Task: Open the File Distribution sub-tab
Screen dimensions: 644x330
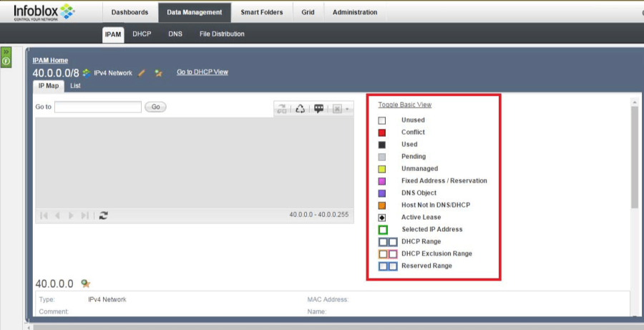Action: point(222,34)
